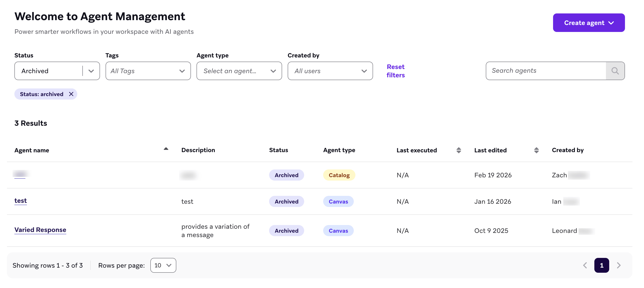The image size is (644, 288).
Task: Open the Create agent dropdown chevron
Action: (x=611, y=23)
